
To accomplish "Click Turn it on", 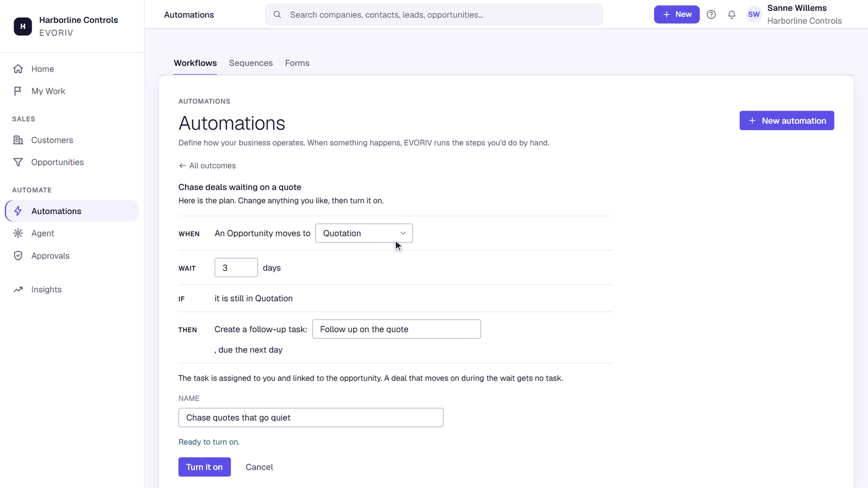I will [205, 467].
